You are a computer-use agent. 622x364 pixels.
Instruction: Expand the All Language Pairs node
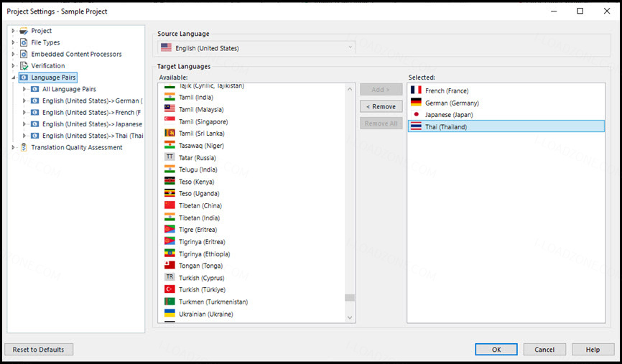(x=24, y=89)
